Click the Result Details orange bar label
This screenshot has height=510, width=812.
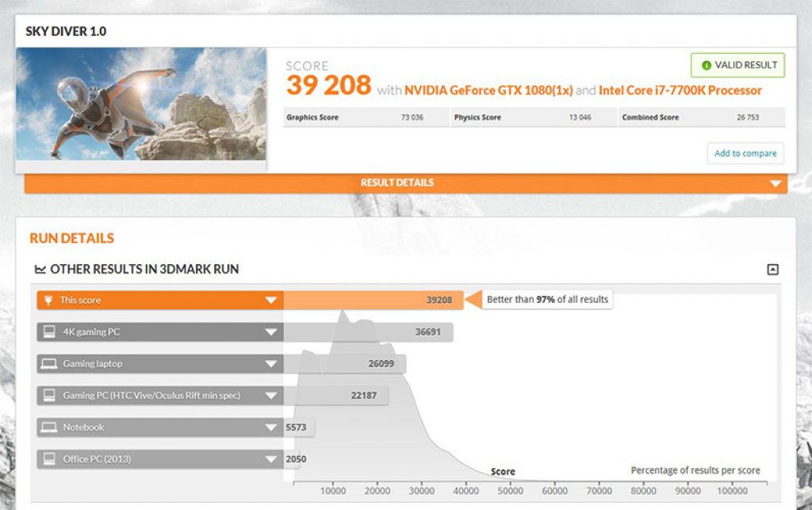397,182
